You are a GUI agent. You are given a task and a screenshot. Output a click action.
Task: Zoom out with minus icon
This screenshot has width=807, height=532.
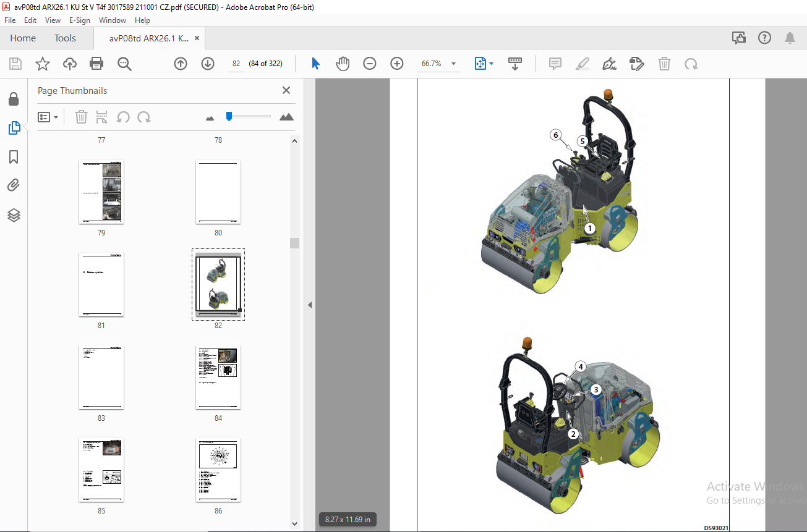click(370, 64)
